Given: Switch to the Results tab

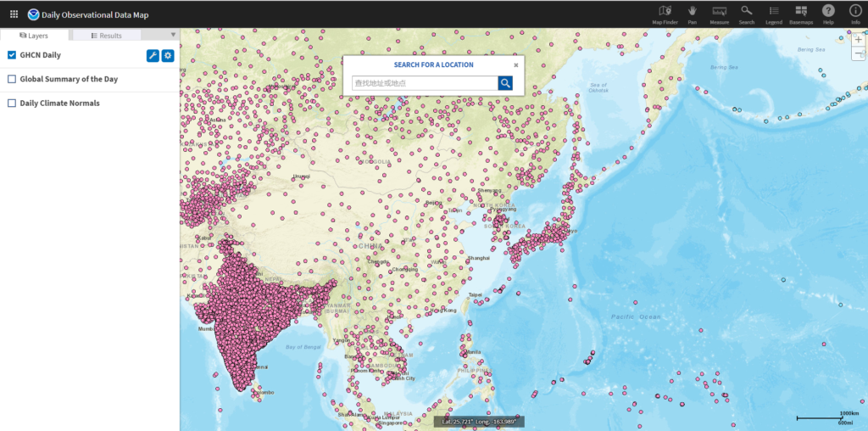Looking at the screenshot, I should (105, 36).
